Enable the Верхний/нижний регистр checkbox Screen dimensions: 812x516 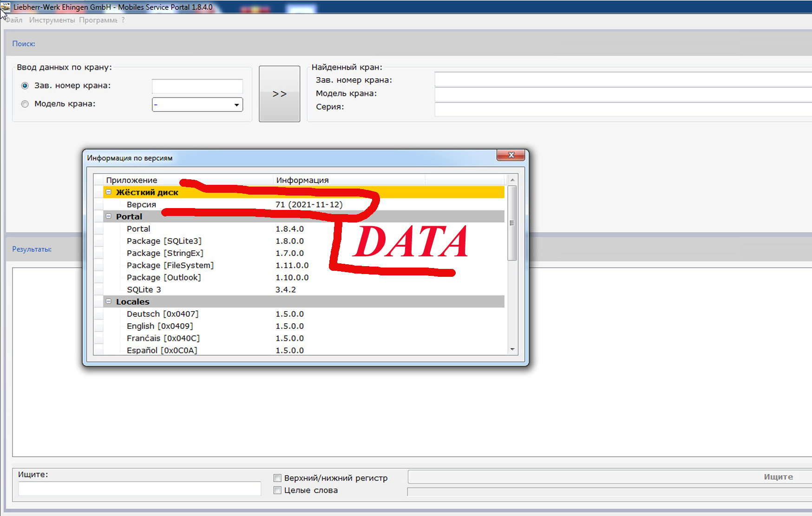click(x=277, y=478)
